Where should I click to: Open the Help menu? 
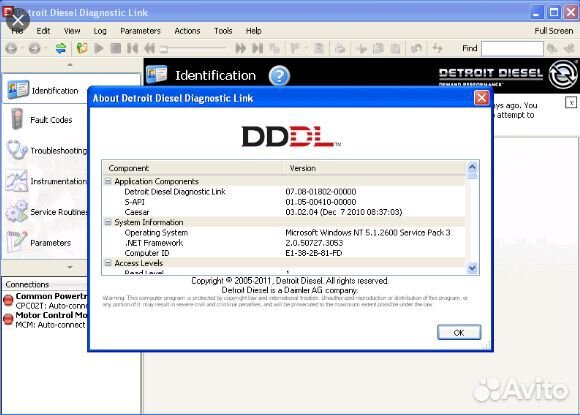tap(253, 31)
